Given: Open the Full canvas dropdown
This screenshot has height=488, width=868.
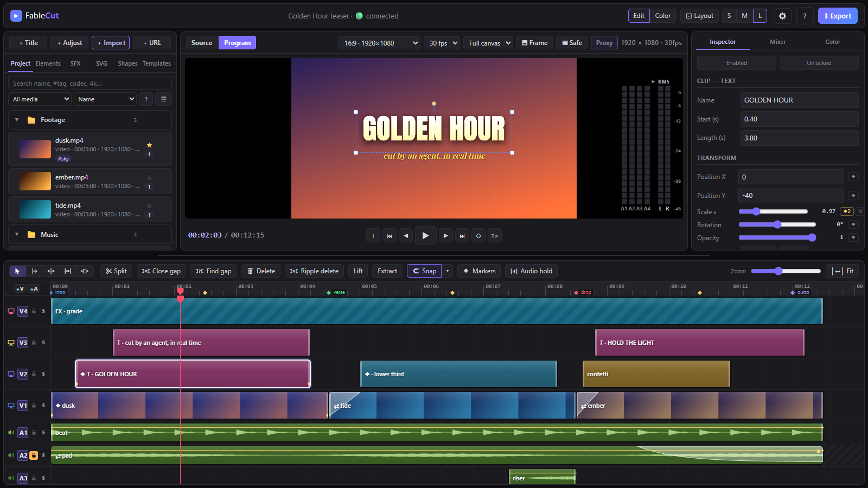Looking at the screenshot, I should click(488, 43).
